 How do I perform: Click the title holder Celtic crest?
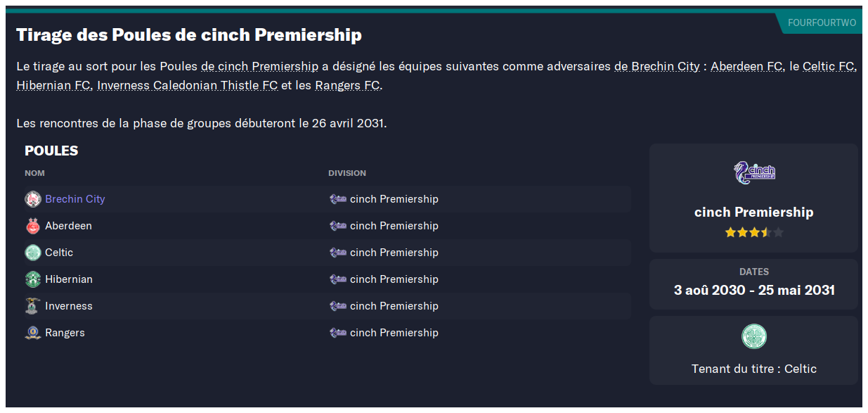[754, 336]
